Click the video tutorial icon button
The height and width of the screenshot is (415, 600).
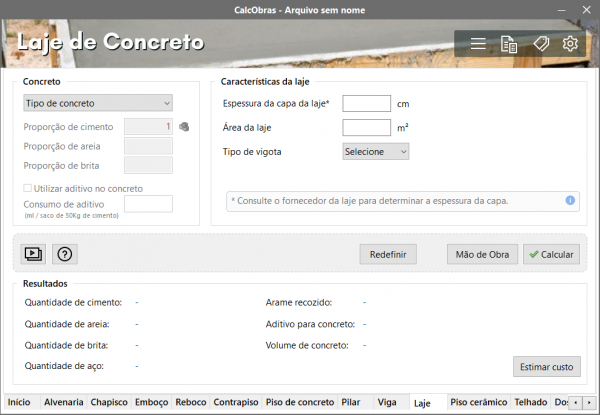34,254
